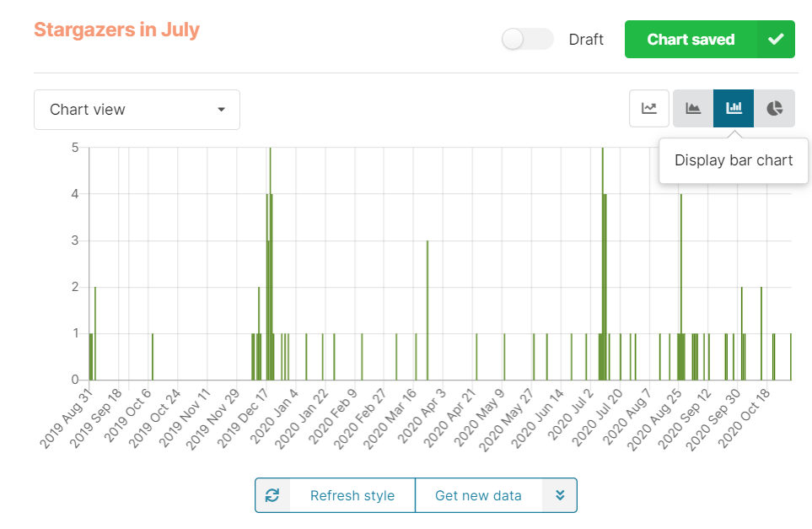Click the white checkmark on Chart saved
Image resolution: width=812 pixels, height=529 pixels.
[777, 39]
